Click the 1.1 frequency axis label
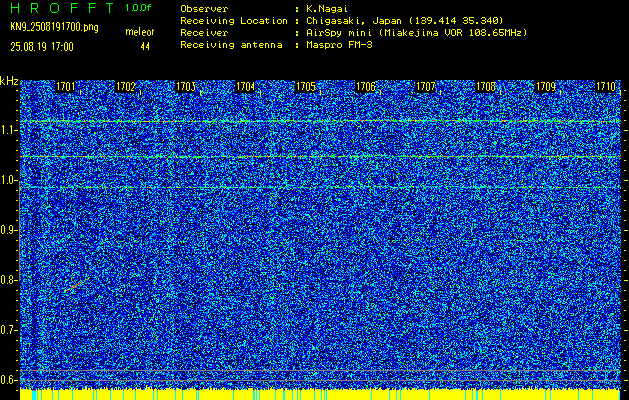The width and height of the screenshot is (629, 400). coord(7,130)
